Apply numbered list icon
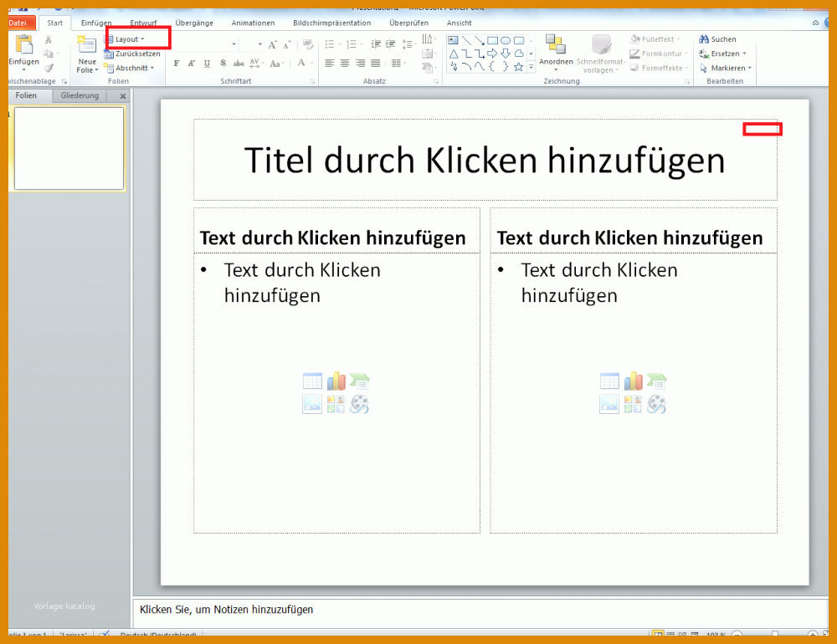The image size is (837, 644). coord(351,45)
